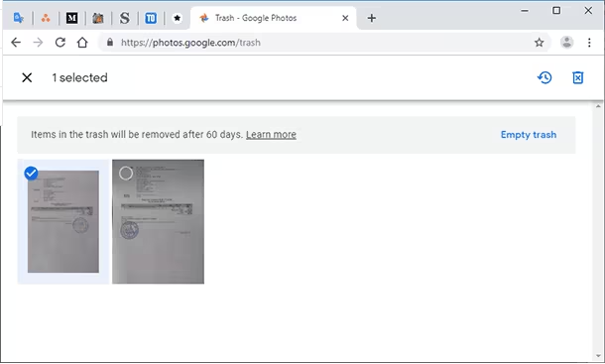Click the Empty trash button
The width and height of the screenshot is (605, 364).
pos(529,135)
